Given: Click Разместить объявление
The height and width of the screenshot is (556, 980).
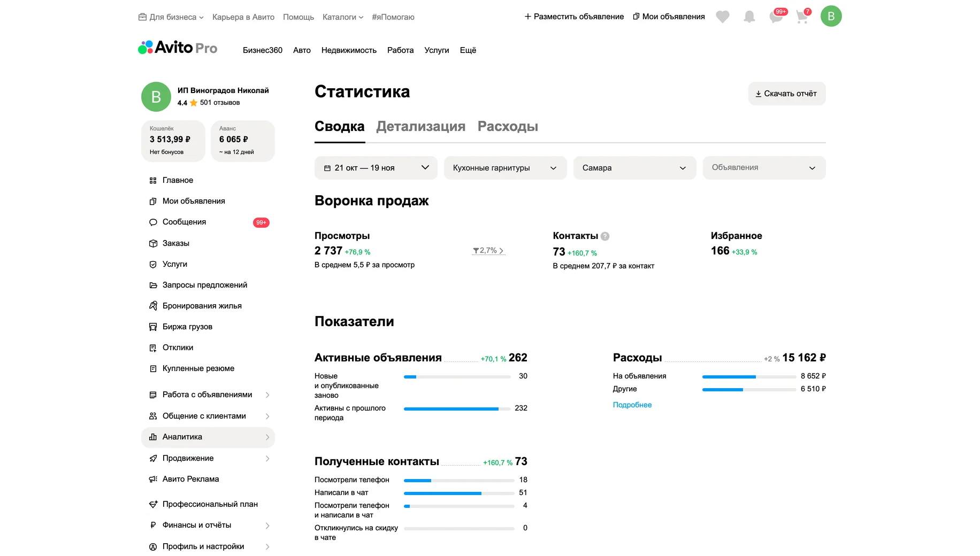Looking at the screenshot, I should coord(574,17).
